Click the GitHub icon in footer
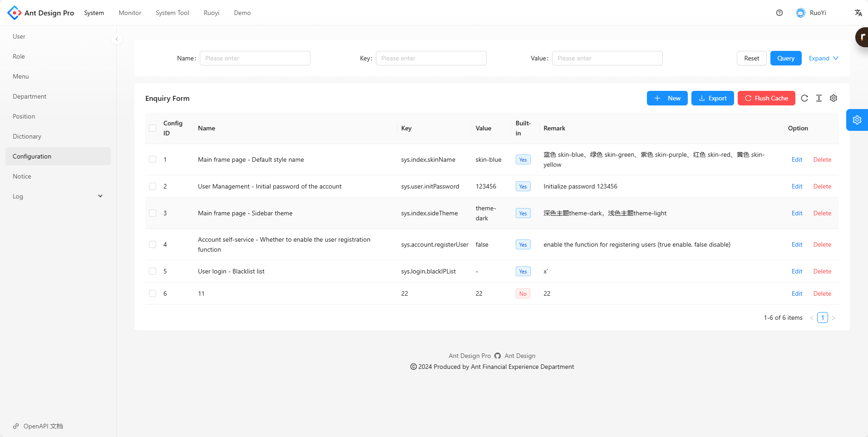Viewport: 868px width, 437px height. (498, 356)
